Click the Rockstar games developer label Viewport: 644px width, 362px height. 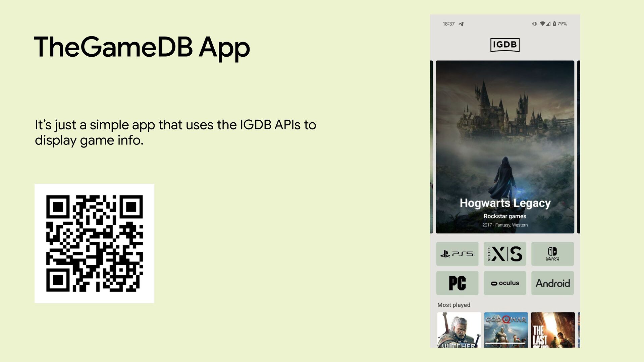505,216
